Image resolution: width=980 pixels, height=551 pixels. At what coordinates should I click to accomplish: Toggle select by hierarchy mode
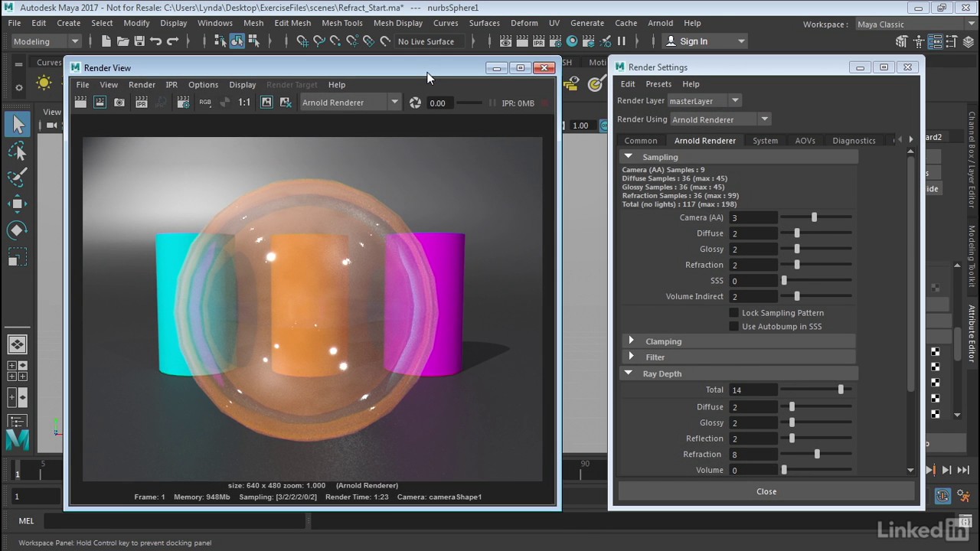coord(220,41)
